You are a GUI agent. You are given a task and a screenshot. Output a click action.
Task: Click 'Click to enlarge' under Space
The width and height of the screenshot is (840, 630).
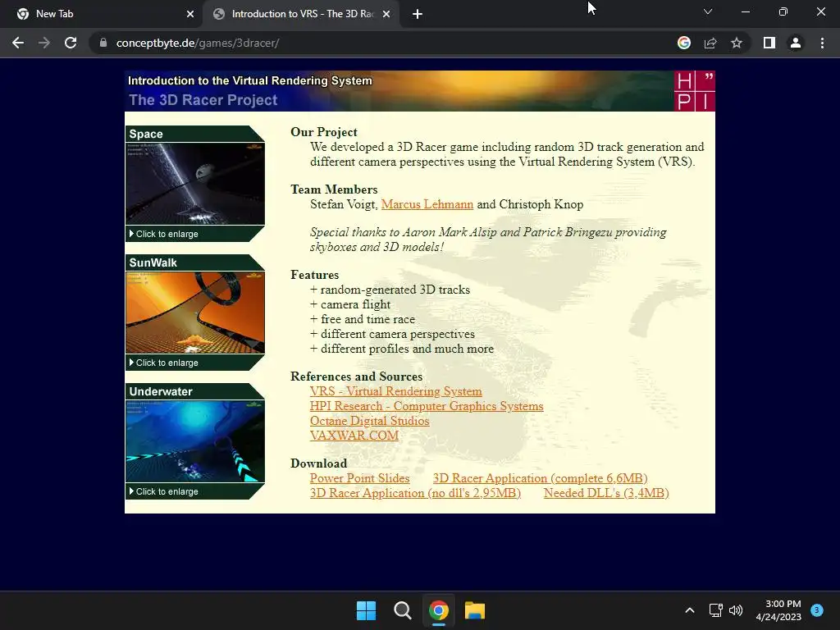tap(167, 234)
